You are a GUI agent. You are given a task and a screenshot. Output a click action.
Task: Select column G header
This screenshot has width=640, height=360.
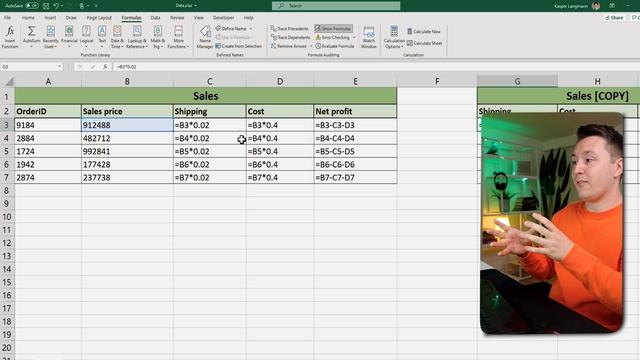pyautogui.click(x=517, y=81)
